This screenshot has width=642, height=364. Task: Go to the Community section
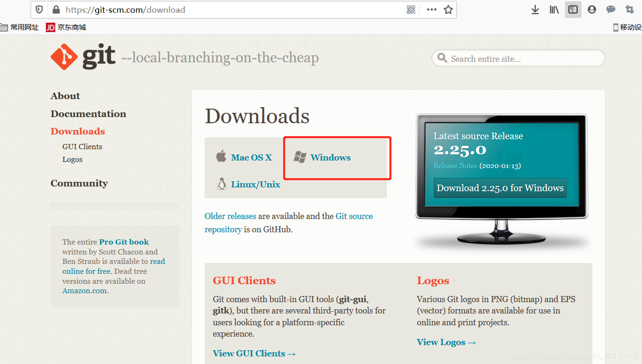coord(79,183)
